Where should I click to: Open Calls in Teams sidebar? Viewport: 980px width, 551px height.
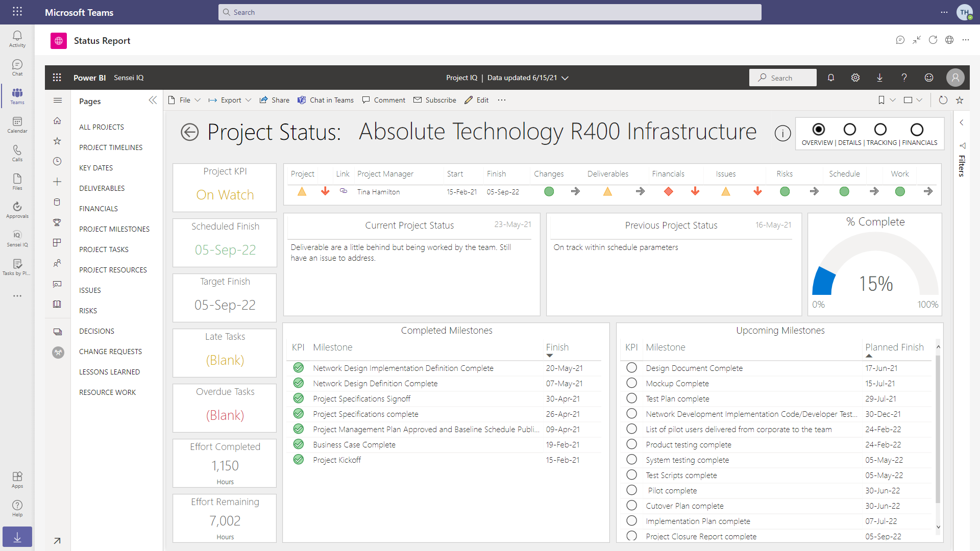(17, 153)
